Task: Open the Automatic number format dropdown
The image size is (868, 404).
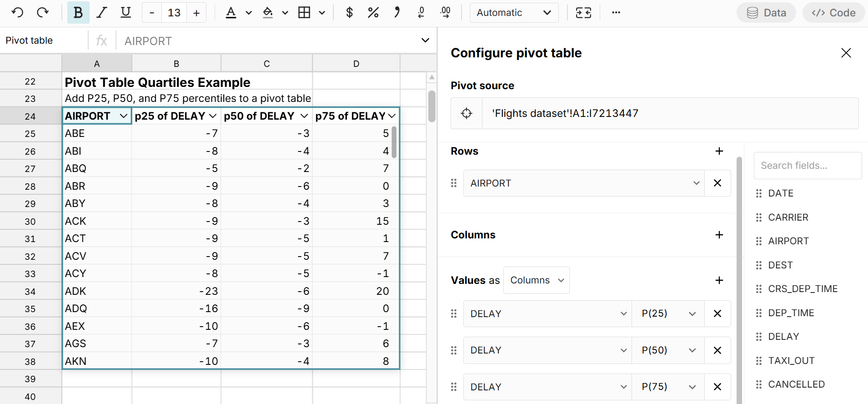Action: (513, 13)
